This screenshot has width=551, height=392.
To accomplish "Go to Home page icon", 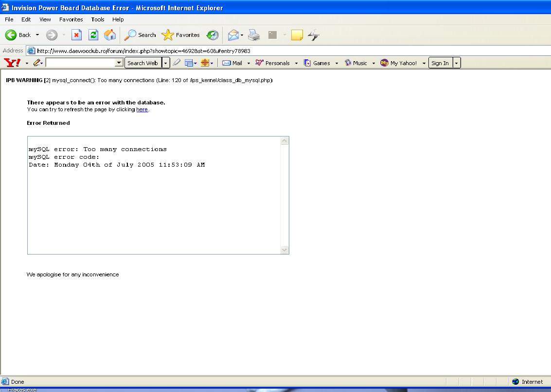I will coord(109,35).
